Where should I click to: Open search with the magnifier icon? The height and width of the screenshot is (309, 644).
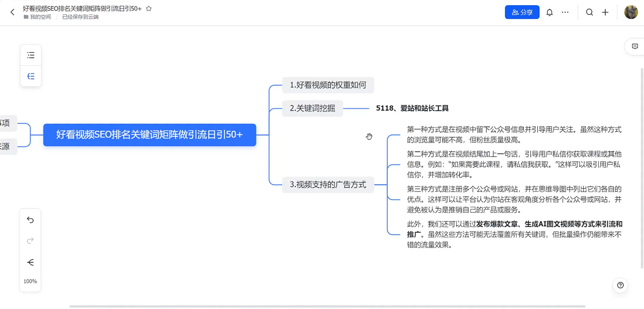[589, 12]
